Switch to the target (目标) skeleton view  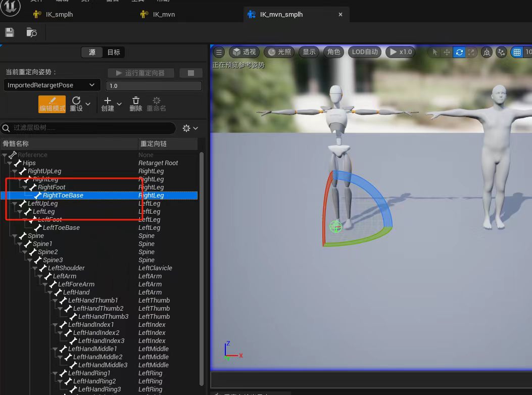point(114,52)
